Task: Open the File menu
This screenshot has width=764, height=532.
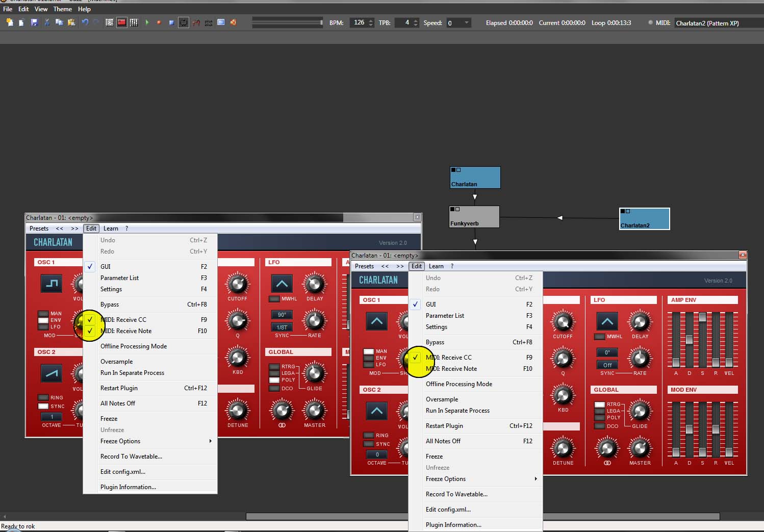Action: [8, 9]
